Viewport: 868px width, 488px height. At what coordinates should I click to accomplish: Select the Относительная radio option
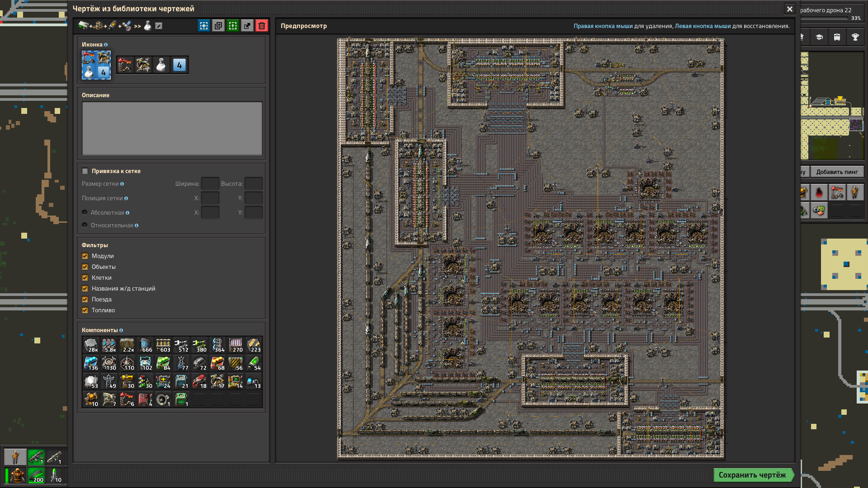[x=85, y=225]
